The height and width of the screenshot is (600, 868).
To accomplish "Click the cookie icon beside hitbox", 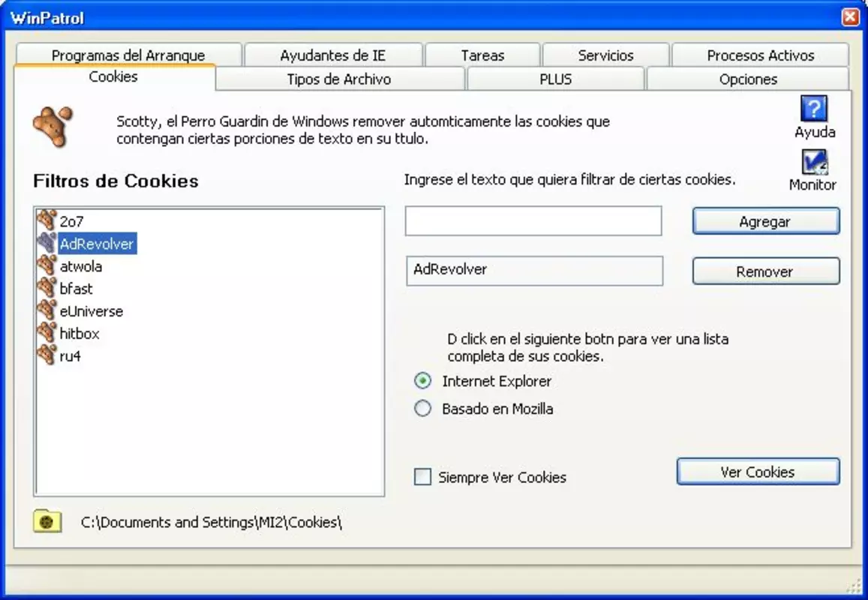I will point(47,333).
